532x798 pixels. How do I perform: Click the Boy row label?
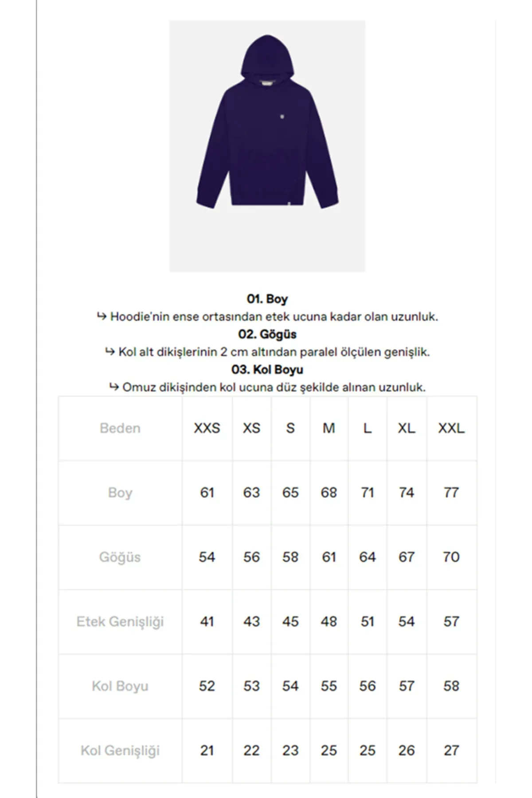click(120, 493)
